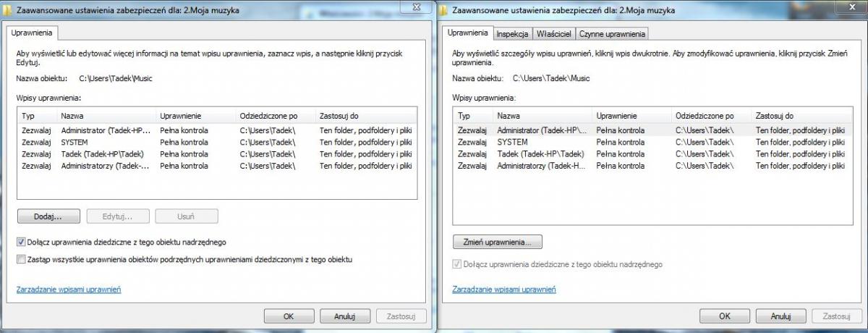Sort by Nazwa column in right window
Image resolution: width=868 pixels, height=333 pixels.
[542, 116]
